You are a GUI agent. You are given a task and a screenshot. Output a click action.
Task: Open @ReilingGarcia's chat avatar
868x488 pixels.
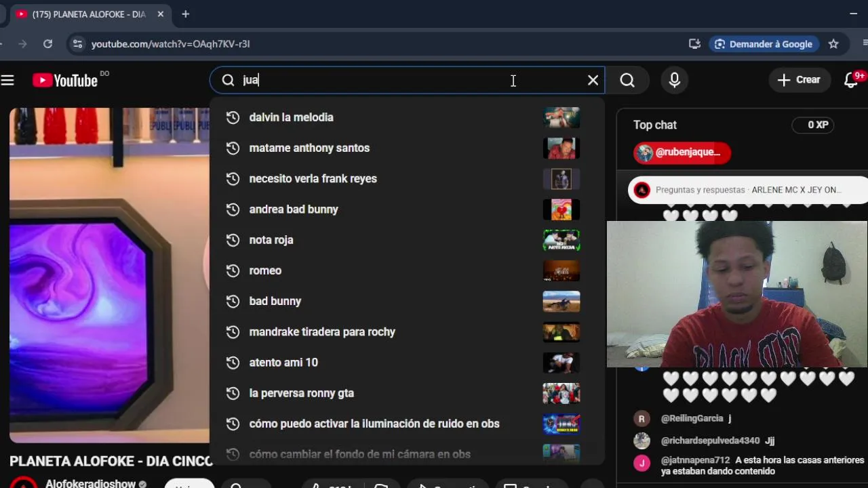point(642,418)
